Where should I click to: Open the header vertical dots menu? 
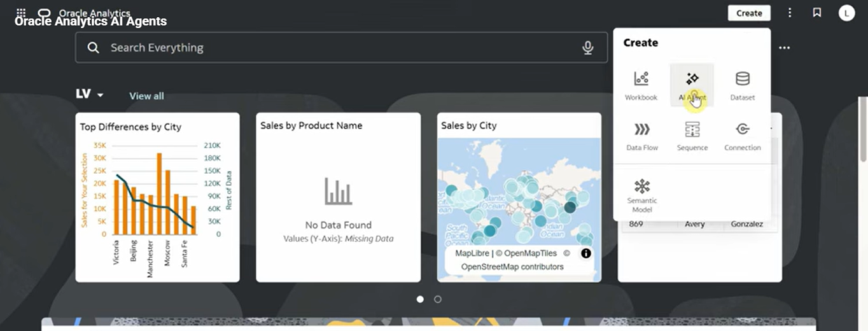coord(790,13)
